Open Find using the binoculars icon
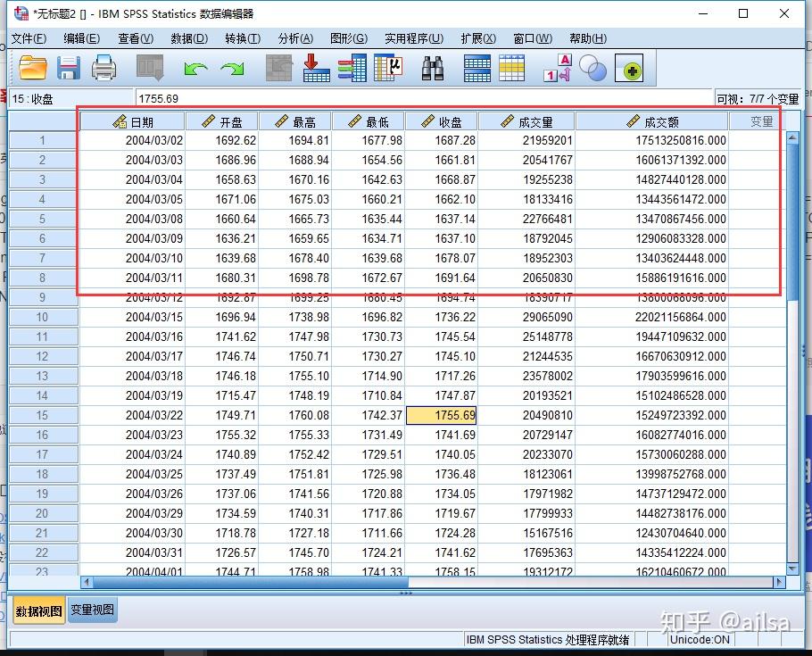The height and width of the screenshot is (656, 812). coord(433,69)
